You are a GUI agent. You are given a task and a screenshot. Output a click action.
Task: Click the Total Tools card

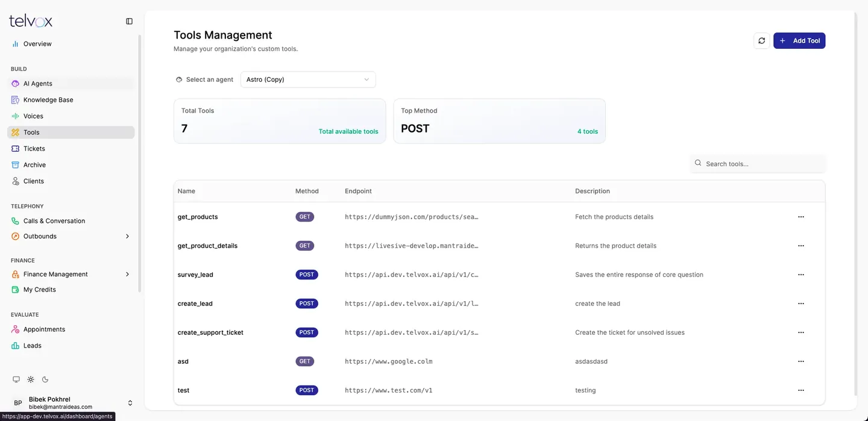click(280, 121)
